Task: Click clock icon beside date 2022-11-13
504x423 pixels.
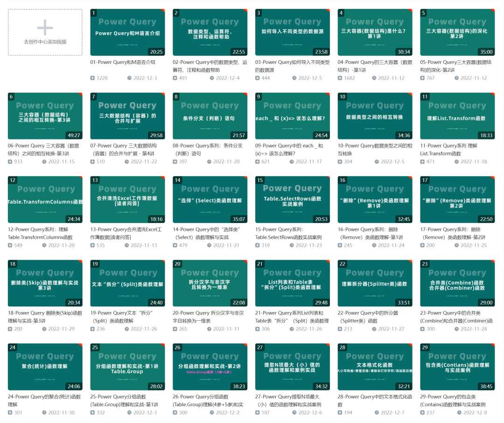Action: [x=126, y=245]
